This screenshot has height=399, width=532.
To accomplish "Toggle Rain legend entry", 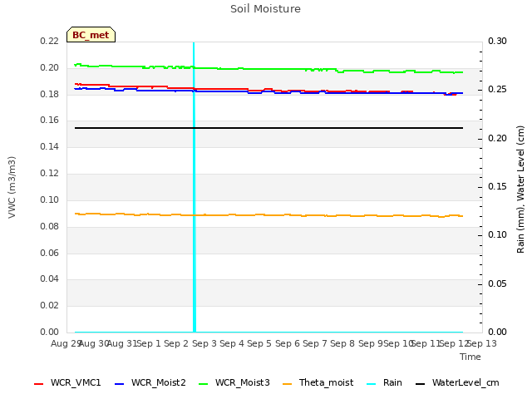I will [384, 382].
